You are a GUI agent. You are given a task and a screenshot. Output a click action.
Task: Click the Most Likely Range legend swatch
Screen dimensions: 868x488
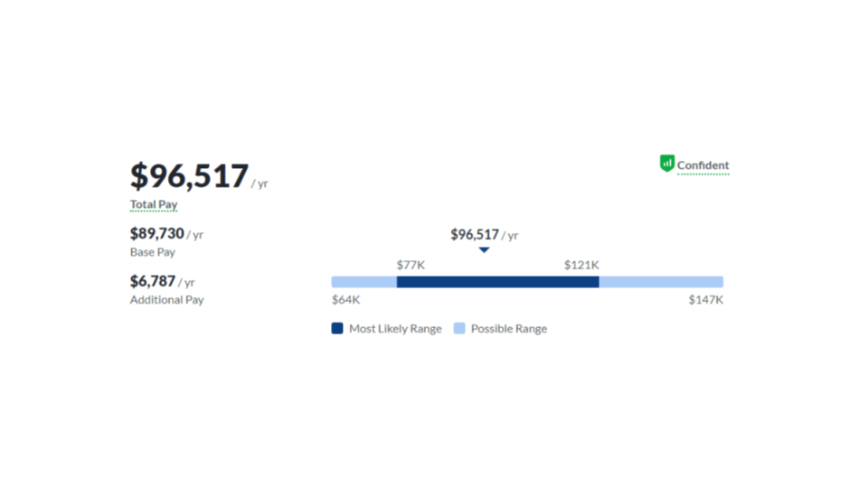click(x=337, y=328)
